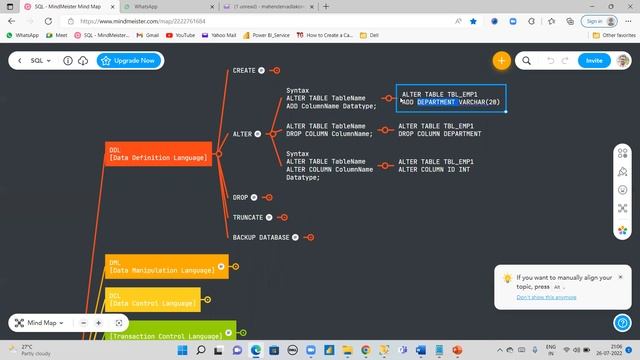Open the Gmail bookmark
This screenshot has width=640, height=360.
148,36
